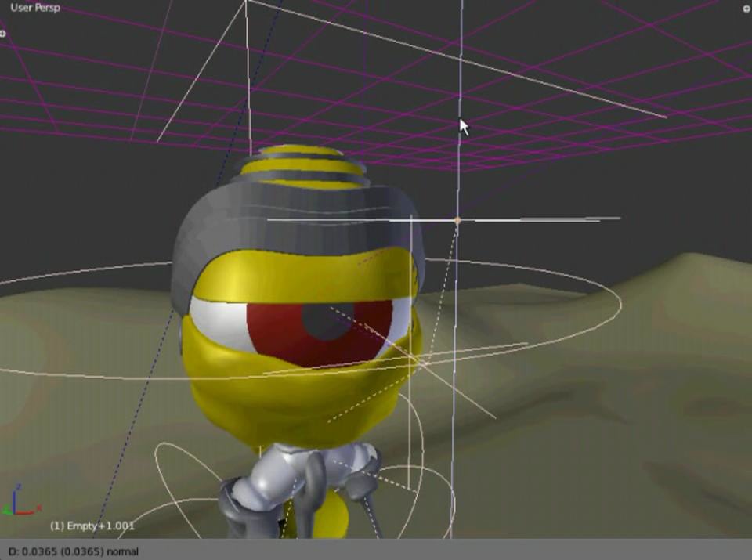The height and width of the screenshot is (560, 752).
Task: Click the left region splitter plus icon
Action: click(3, 34)
